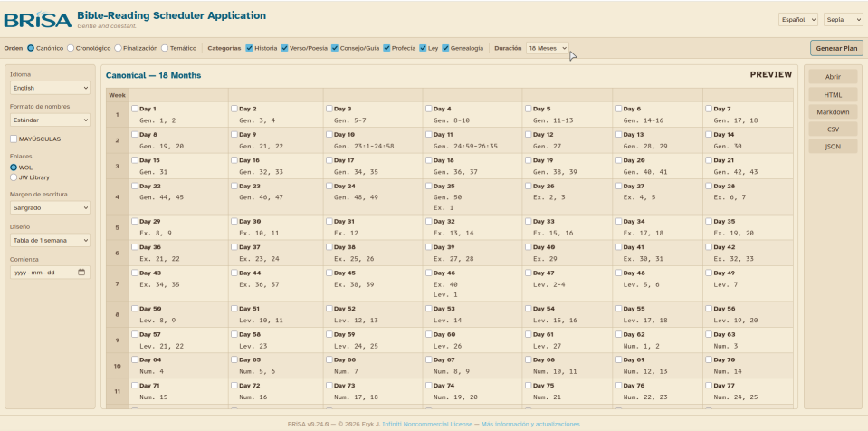Toggle the Verso/Poesía category checkbox
The width and height of the screenshot is (868, 431).
coord(284,48)
